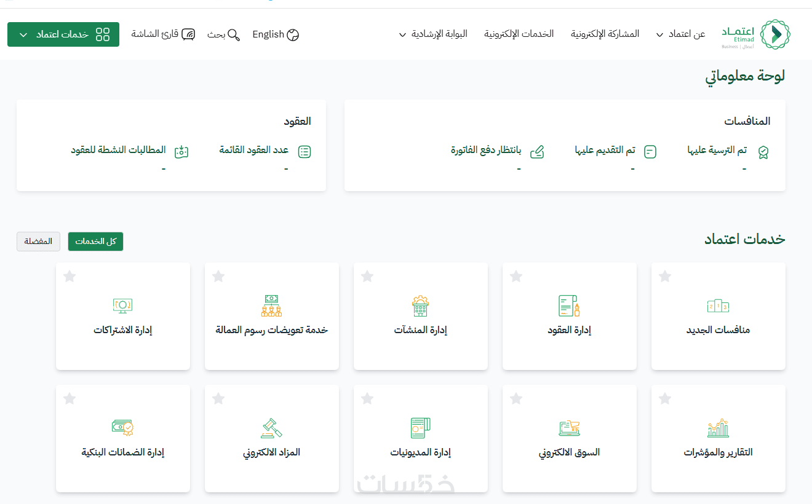Click the e-marketplace cart icon
The width and height of the screenshot is (812, 504).
[x=569, y=428]
